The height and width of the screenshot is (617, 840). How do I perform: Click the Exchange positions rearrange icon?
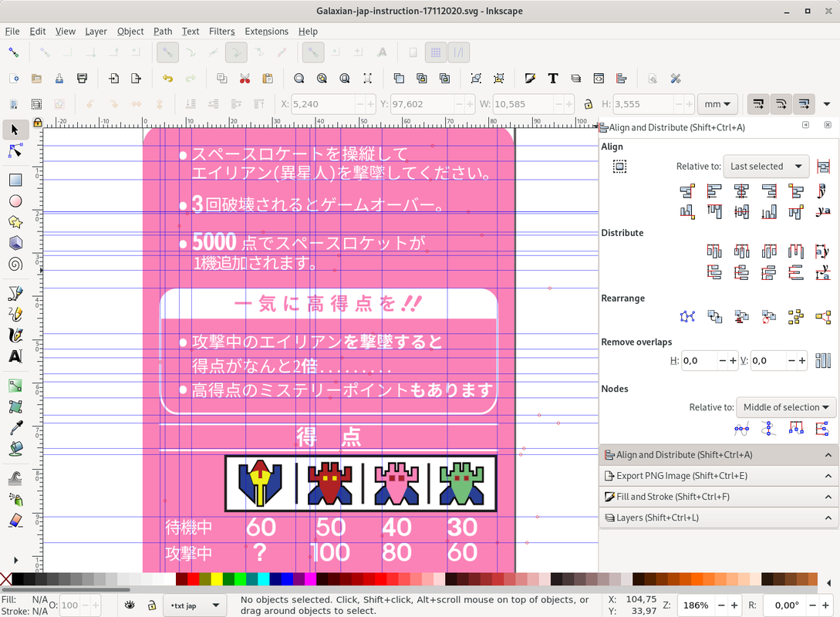coord(714,316)
